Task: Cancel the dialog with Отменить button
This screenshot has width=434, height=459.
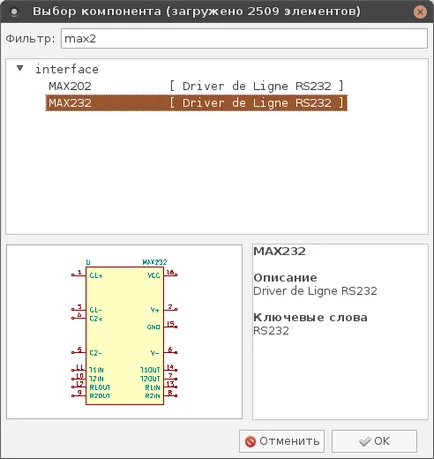Action: coord(282,441)
